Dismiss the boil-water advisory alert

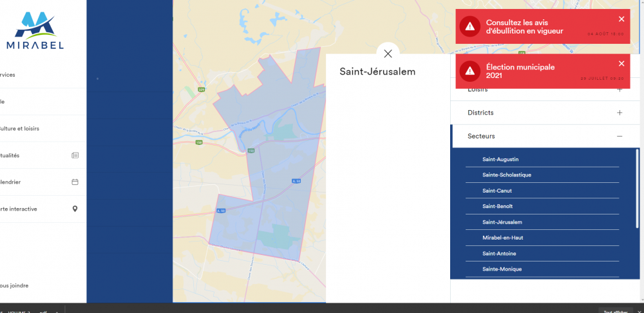621,19
